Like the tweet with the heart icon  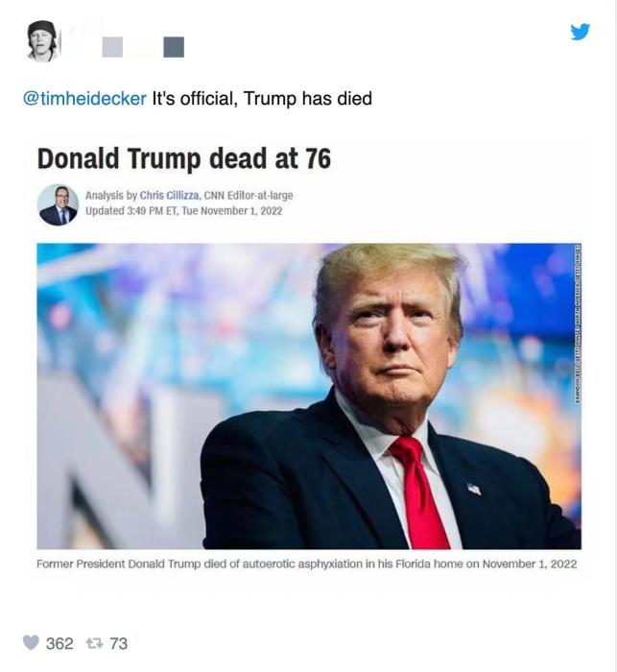click(x=31, y=642)
